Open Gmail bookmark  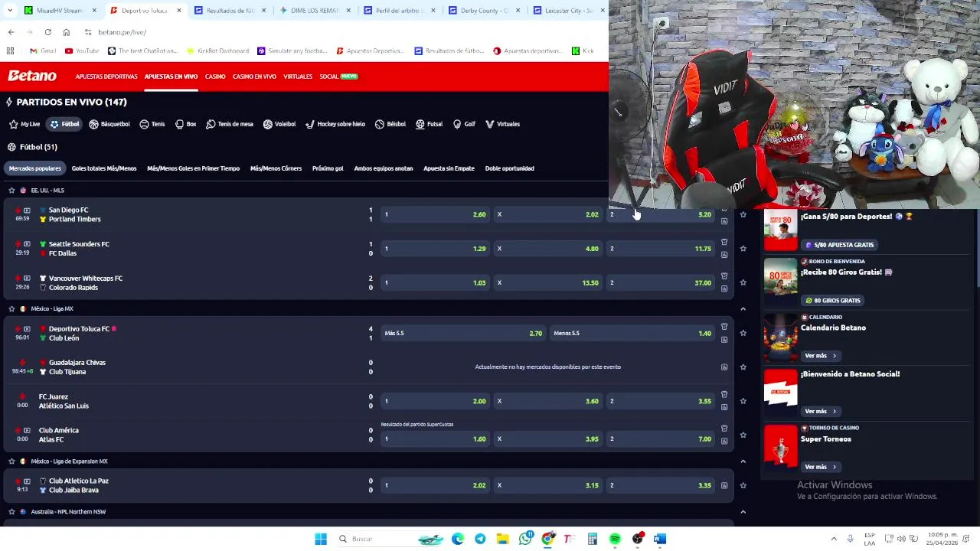pyautogui.click(x=43, y=51)
